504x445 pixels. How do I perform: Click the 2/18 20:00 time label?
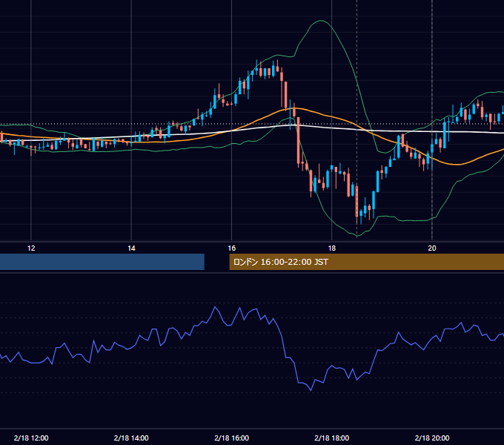(432, 438)
